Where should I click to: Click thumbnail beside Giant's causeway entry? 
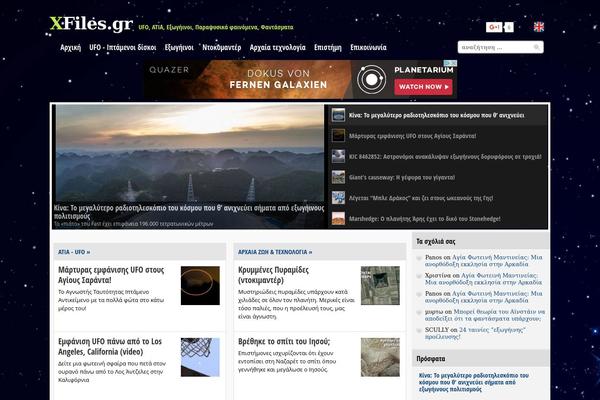coord(338,177)
